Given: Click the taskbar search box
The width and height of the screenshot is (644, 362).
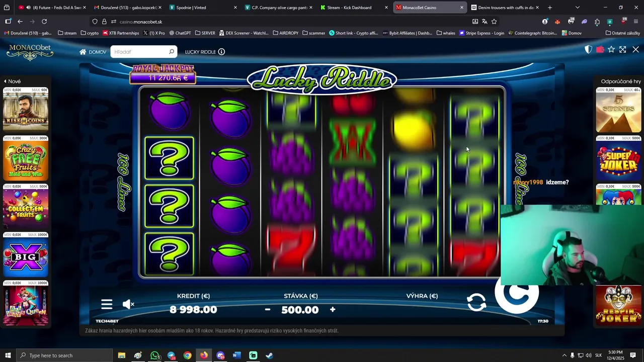Looking at the screenshot, I should coord(64,355).
